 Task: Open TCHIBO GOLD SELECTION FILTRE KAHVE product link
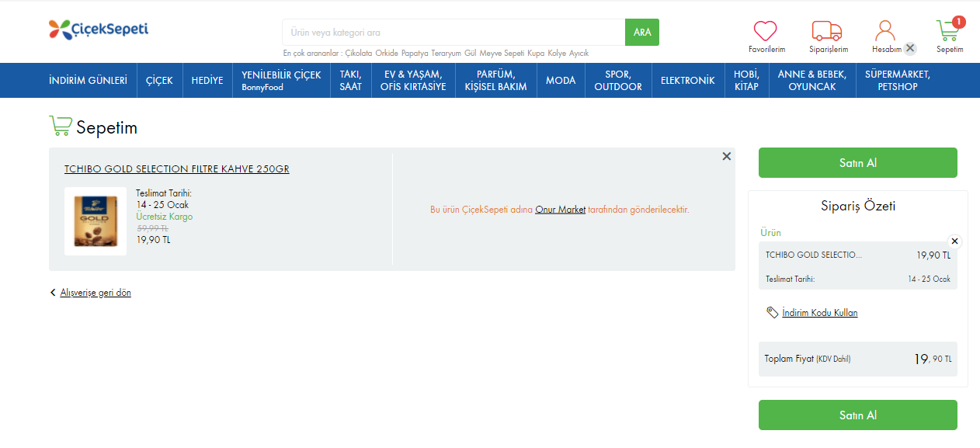tap(177, 168)
